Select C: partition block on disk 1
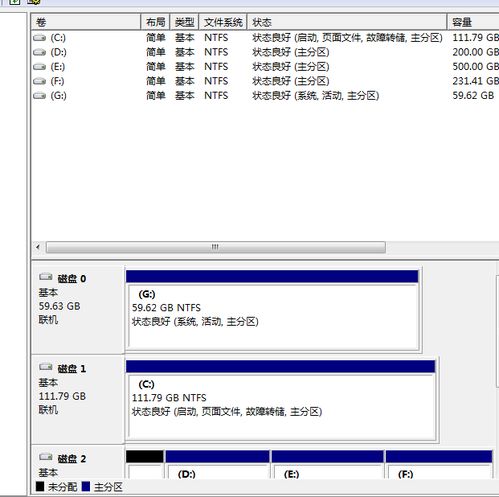The height and width of the screenshot is (497, 499). 281,400
